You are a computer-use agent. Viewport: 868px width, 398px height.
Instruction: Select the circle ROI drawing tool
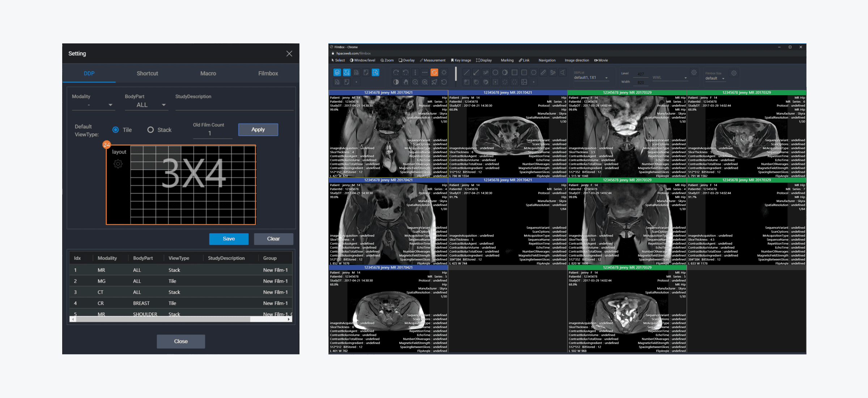click(x=495, y=72)
